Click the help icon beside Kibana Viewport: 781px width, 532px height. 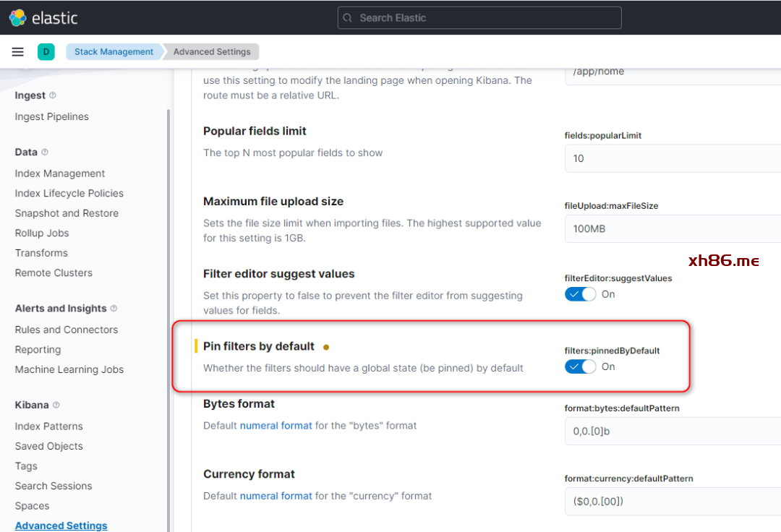click(56, 406)
